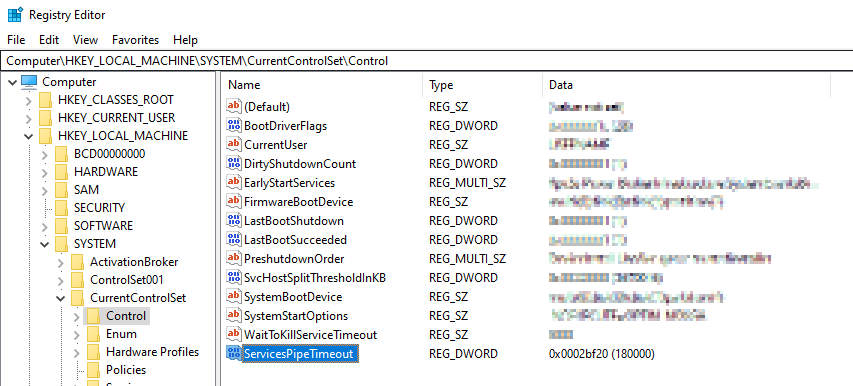The width and height of the screenshot is (853, 386).
Task: Select the WaitToKillServiceTimeout value name
Action: pyautogui.click(x=311, y=335)
